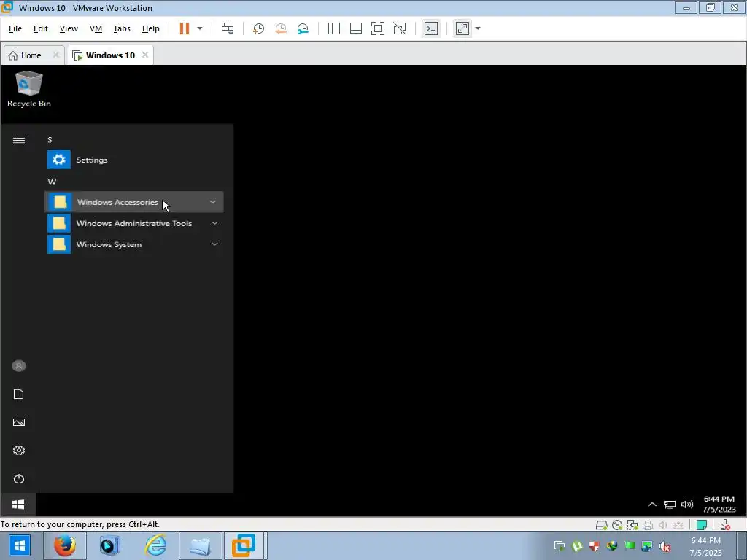747x560 pixels.
Task: Click the orange Suspend (pause) VM button
Action: tap(185, 28)
